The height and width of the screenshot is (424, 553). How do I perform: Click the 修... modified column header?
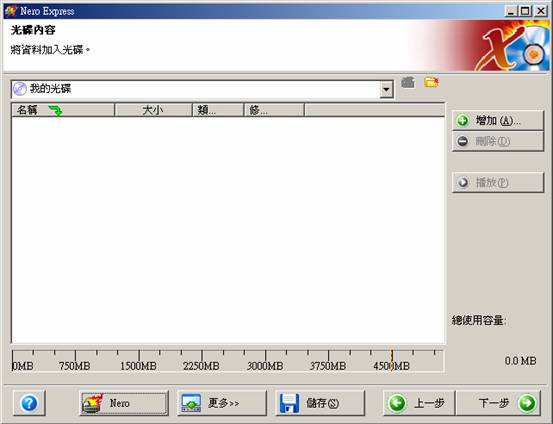pyautogui.click(x=274, y=110)
